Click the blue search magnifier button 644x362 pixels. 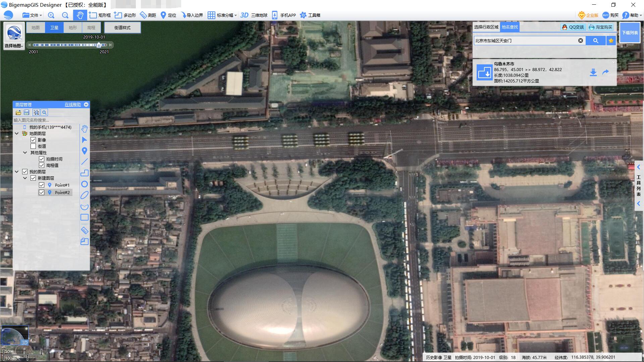tap(595, 41)
